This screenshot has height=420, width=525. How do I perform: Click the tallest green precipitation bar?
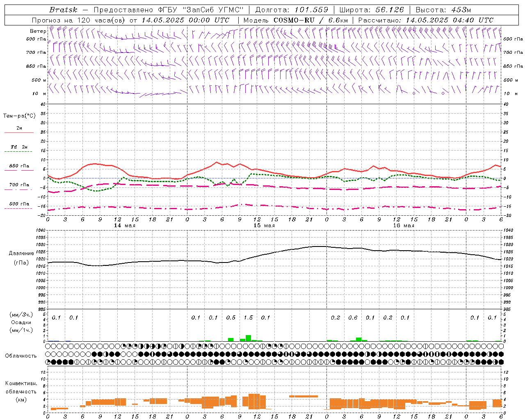pos(248,338)
